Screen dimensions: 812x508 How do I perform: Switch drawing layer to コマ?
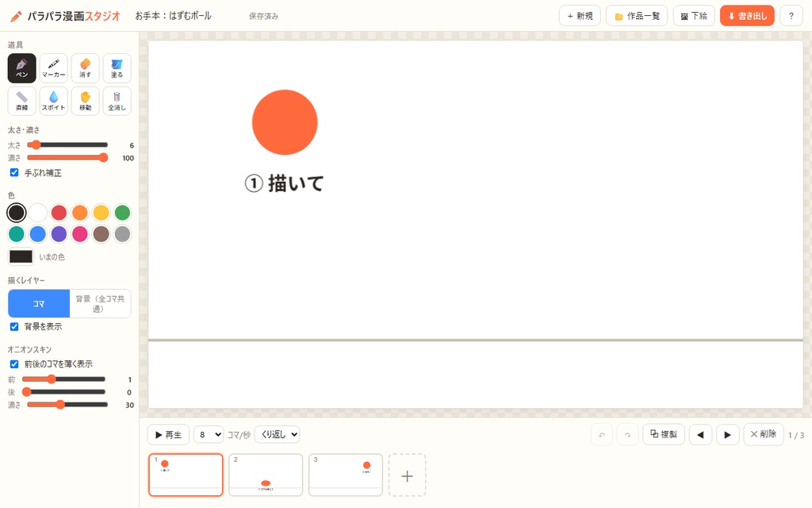[39, 304]
